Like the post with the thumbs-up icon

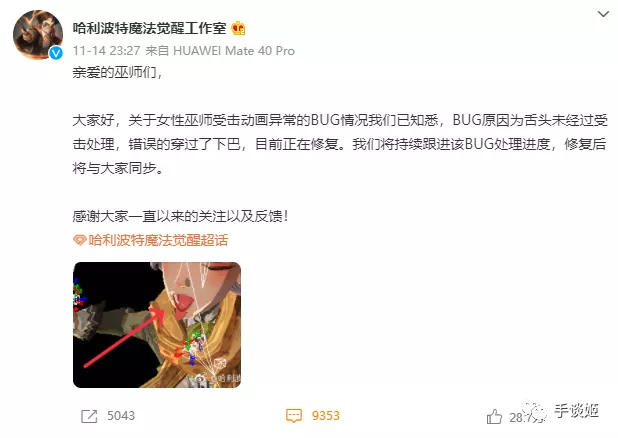point(494,416)
